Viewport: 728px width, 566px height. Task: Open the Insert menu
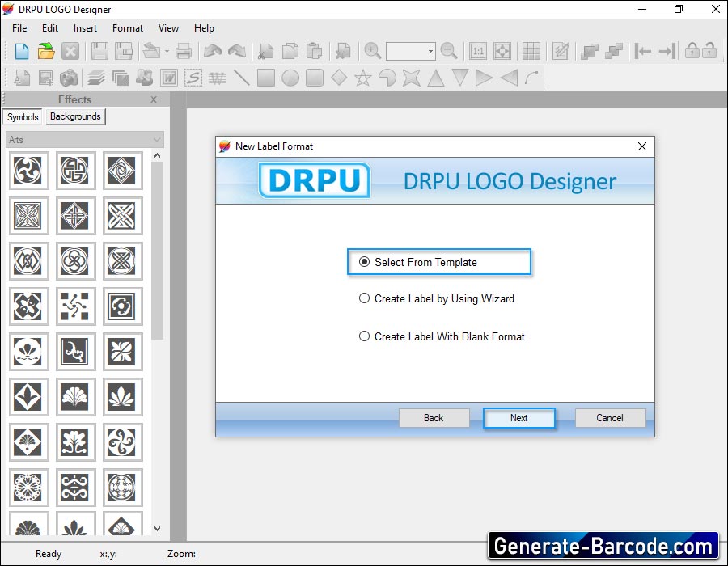pos(85,28)
